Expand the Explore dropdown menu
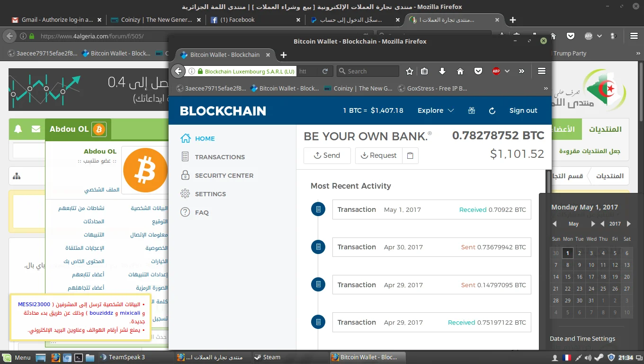 (x=435, y=110)
